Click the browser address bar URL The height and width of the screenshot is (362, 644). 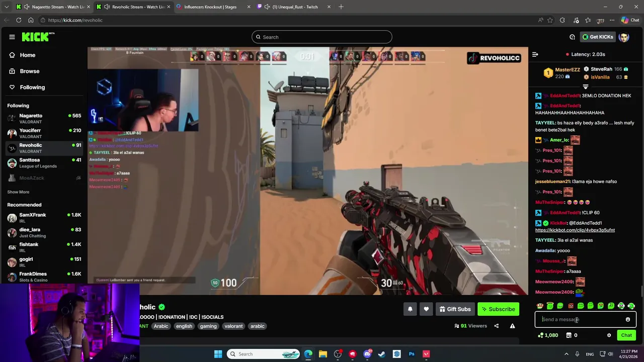[x=75, y=20]
